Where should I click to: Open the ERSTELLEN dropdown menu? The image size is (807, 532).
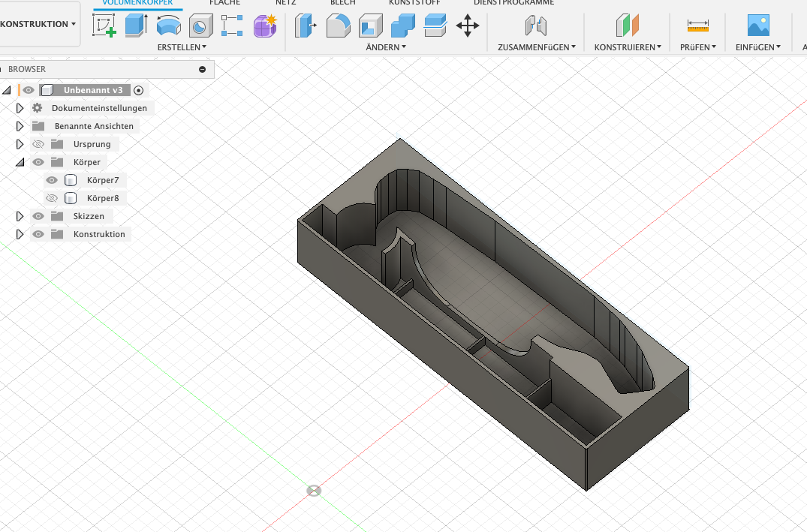[x=182, y=47]
